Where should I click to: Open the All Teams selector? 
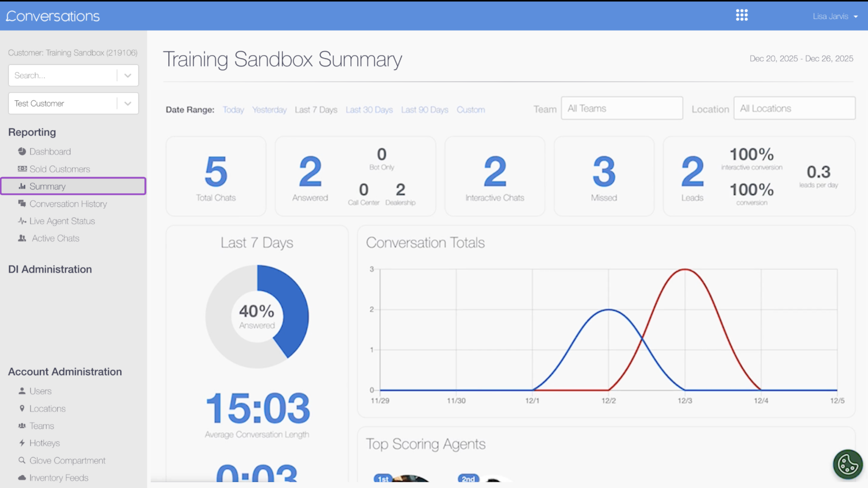point(622,108)
